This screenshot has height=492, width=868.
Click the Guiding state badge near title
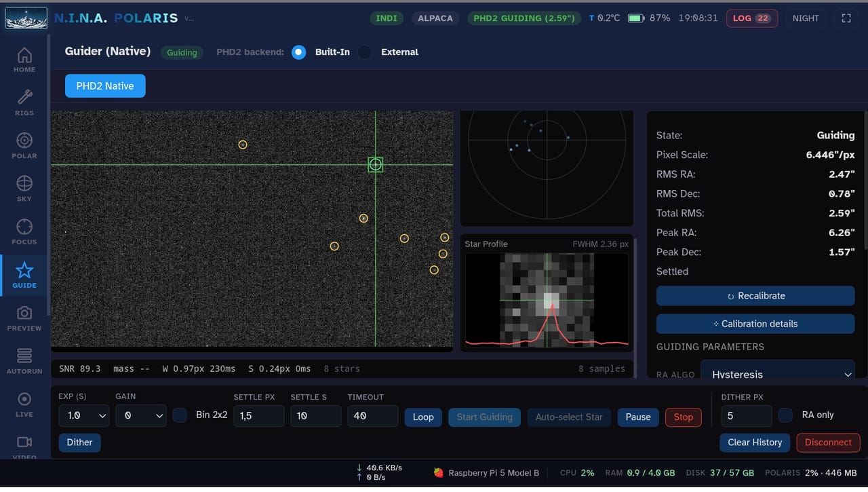(x=182, y=52)
